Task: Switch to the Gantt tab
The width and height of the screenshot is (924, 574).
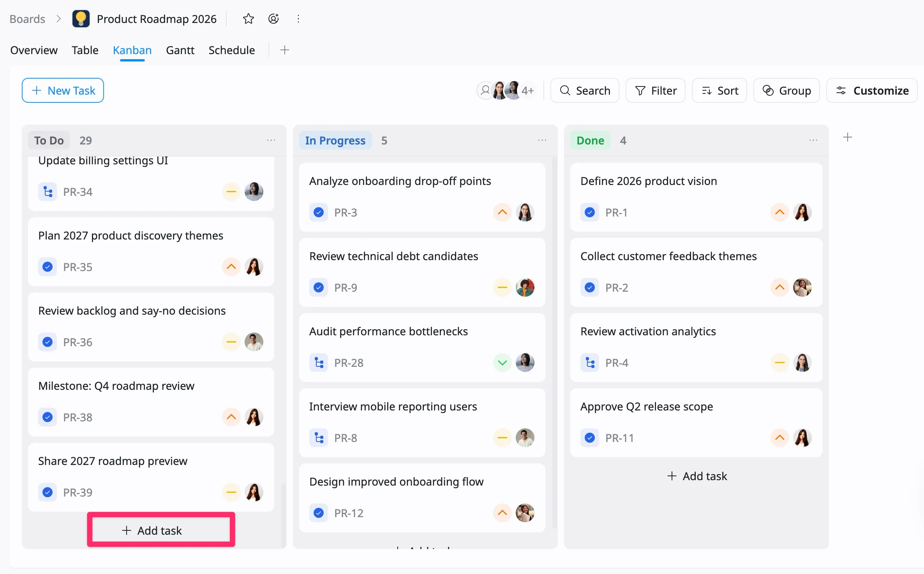Action: [x=180, y=50]
